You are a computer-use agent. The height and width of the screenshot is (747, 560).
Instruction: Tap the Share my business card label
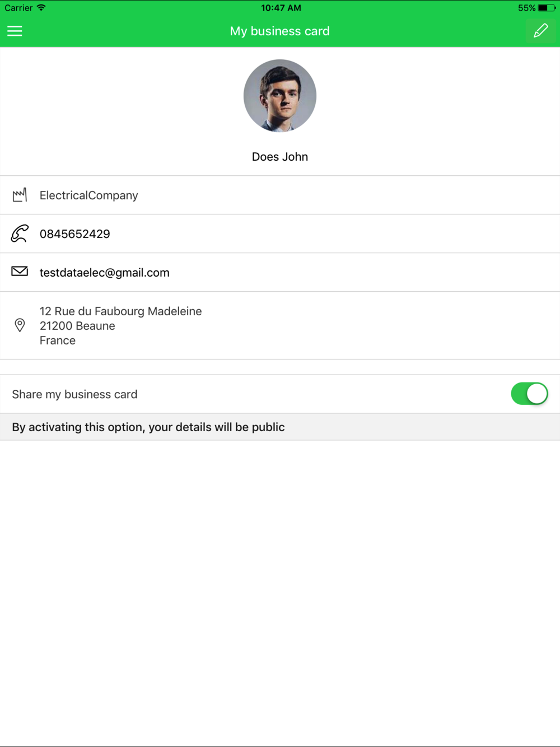point(74,394)
